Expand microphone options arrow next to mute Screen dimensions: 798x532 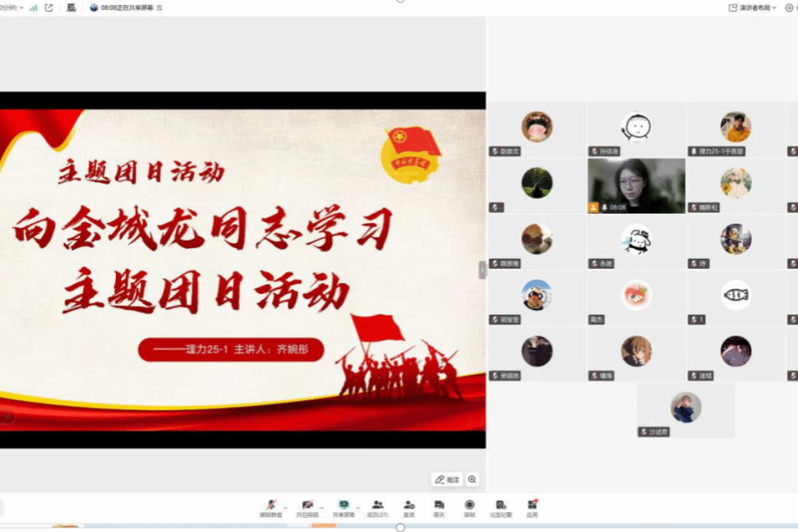pyautogui.click(x=286, y=506)
